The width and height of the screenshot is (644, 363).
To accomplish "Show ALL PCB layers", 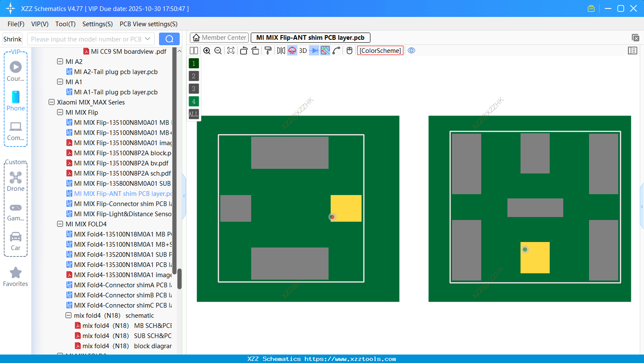I will [x=194, y=114].
